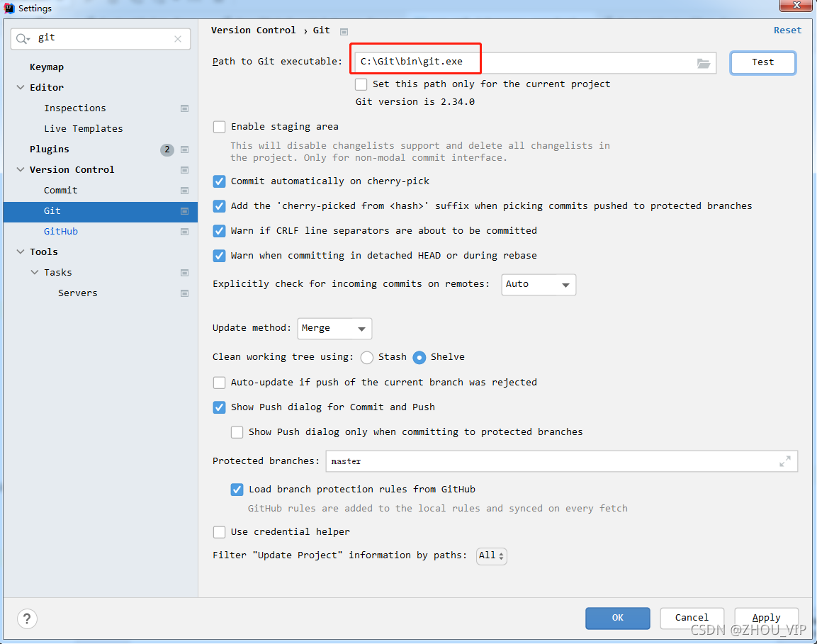Toggle cherry-picked from hash suffix option
The width and height of the screenshot is (817, 644).
[x=220, y=206]
